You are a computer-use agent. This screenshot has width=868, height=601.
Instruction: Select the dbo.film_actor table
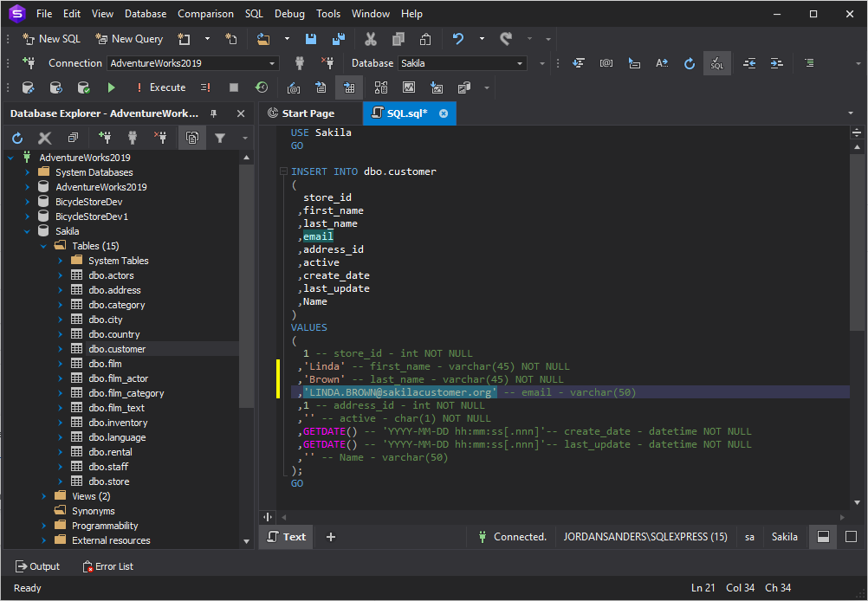click(118, 378)
